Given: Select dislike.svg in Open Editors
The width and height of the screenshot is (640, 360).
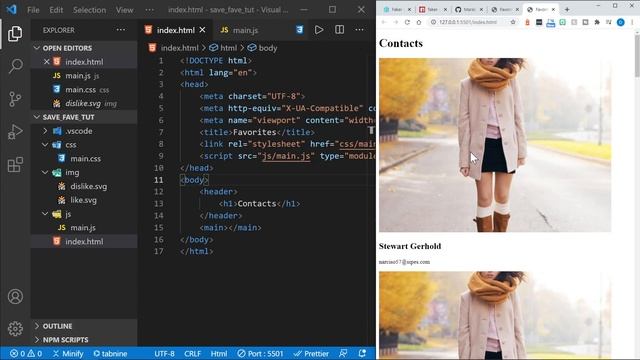Looking at the screenshot, I should coord(84,103).
